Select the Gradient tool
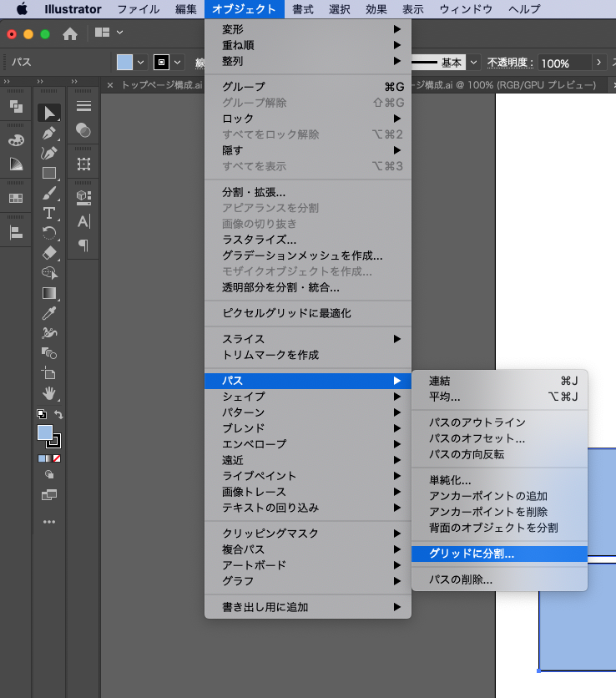Screen dimensions: 616x698 [x=49, y=293]
